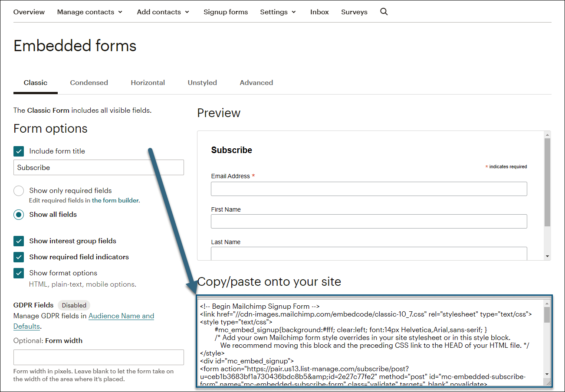Click the form title text field

(99, 167)
